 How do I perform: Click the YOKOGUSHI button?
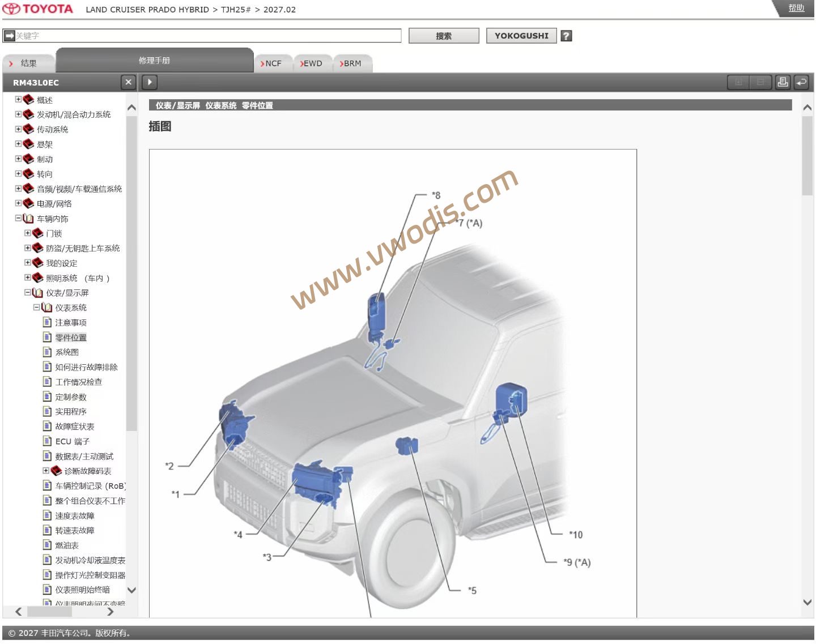(x=521, y=36)
